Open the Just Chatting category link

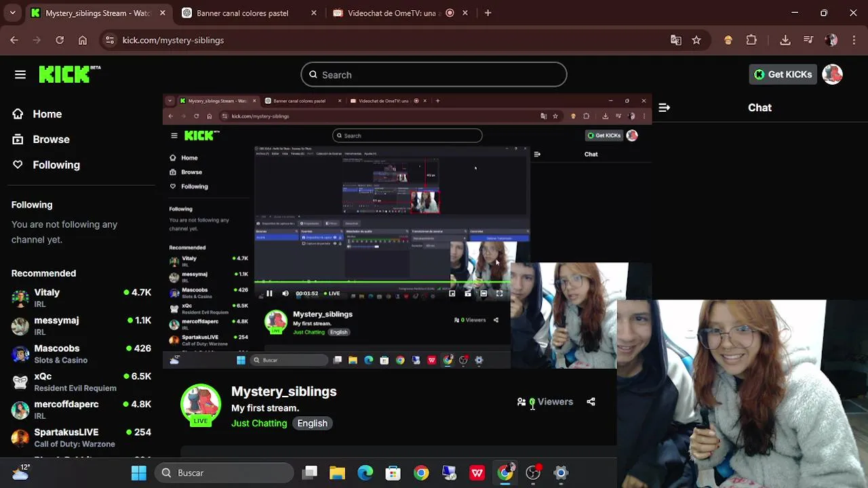(x=259, y=423)
